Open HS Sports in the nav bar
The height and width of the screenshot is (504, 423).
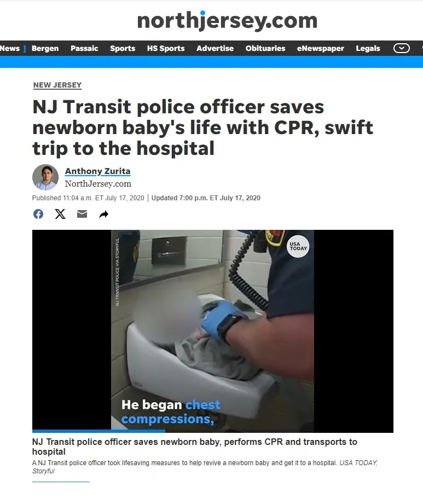coord(166,49)
